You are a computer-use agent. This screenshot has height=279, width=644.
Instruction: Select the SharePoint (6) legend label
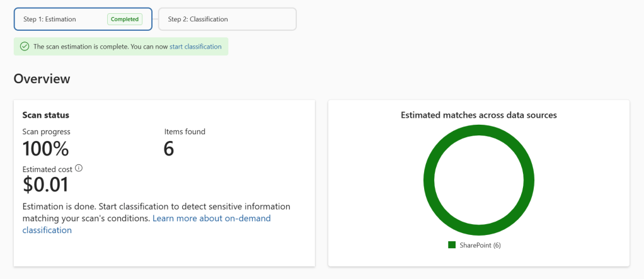coord(480,245)
